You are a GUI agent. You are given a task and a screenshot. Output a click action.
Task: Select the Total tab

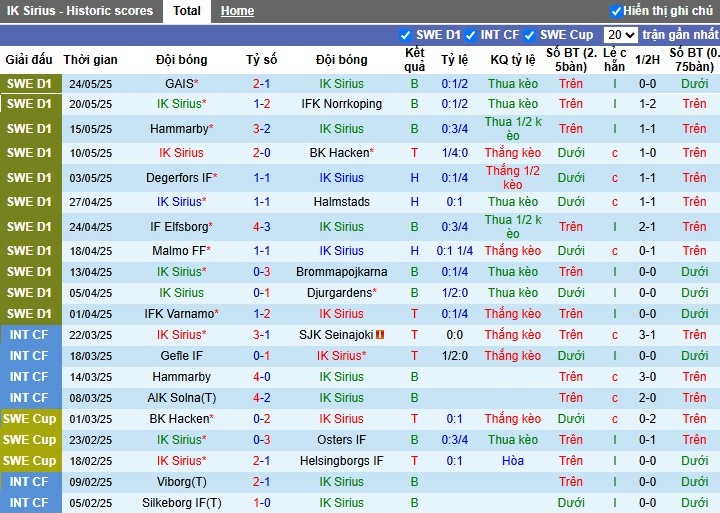coord(187,11)
